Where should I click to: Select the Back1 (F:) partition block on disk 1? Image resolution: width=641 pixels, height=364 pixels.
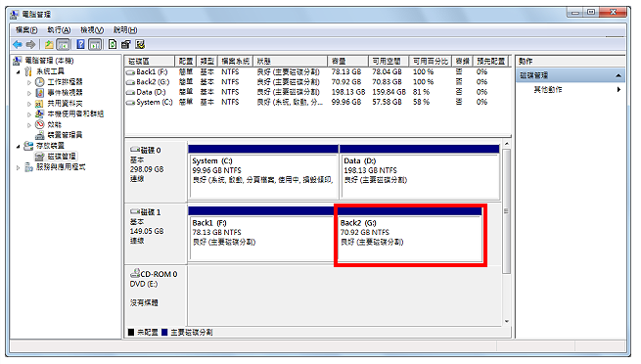[261, 234]
